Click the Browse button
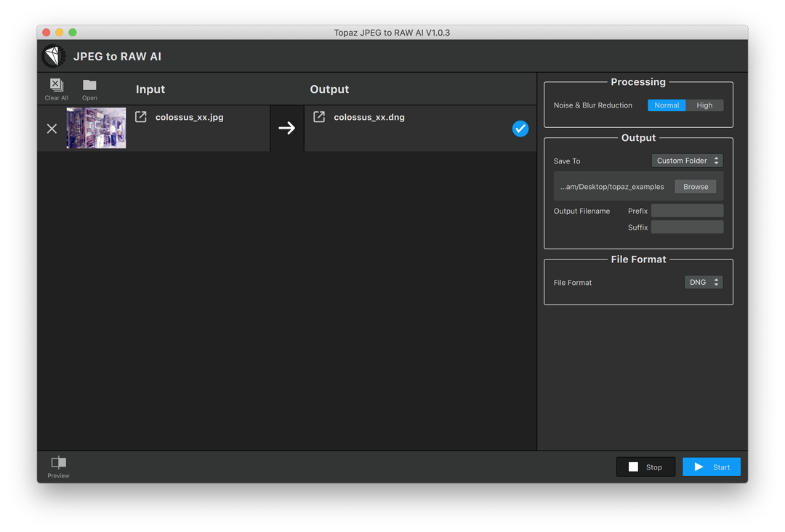Image resolution: width=785 pixels, height=532 pixels. coord(696,187)
